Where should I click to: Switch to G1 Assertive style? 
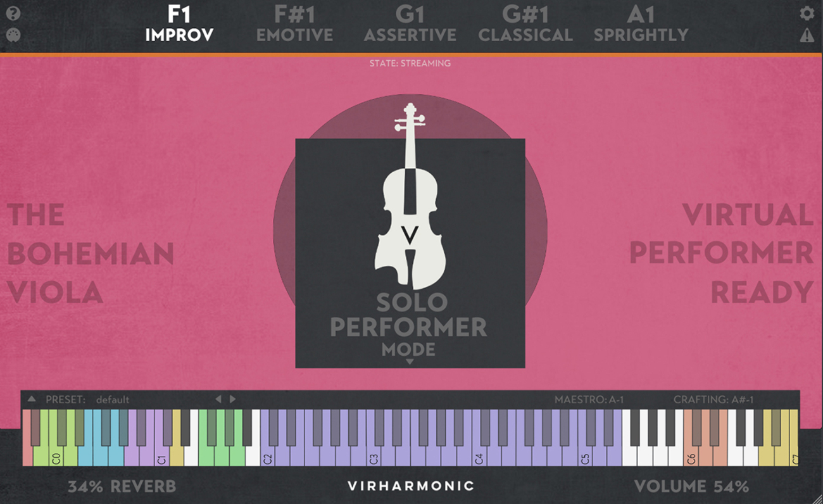(x=410, y=24)
